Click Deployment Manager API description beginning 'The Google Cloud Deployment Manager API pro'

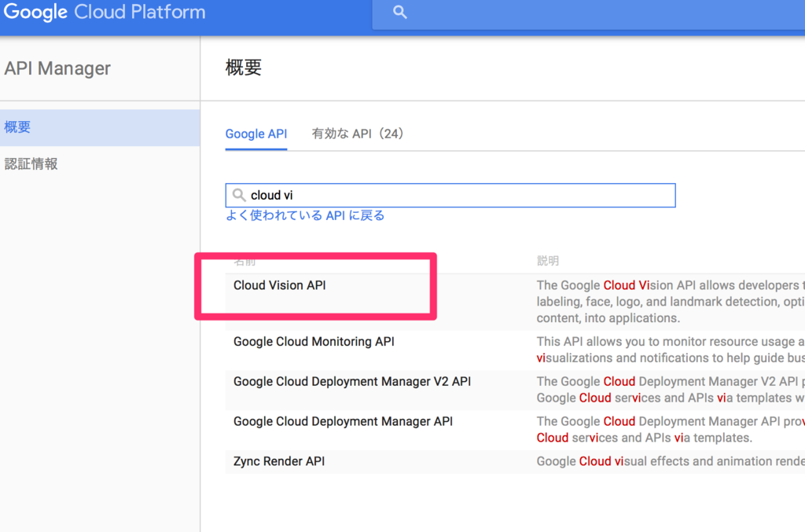[671, 430]
